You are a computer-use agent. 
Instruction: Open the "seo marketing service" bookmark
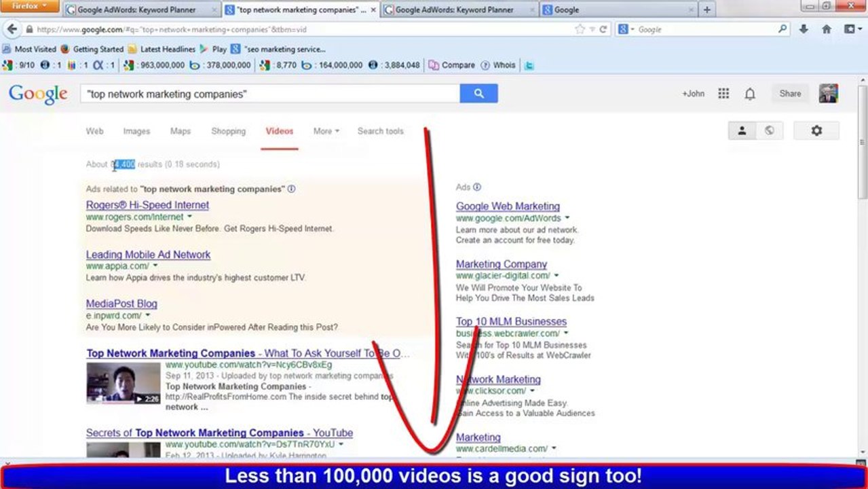(x=278, y=49)
